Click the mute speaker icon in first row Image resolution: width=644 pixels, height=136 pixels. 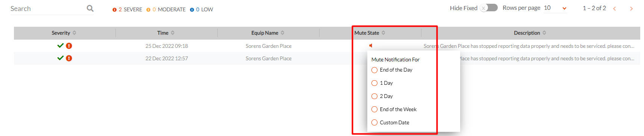point(371,46)
